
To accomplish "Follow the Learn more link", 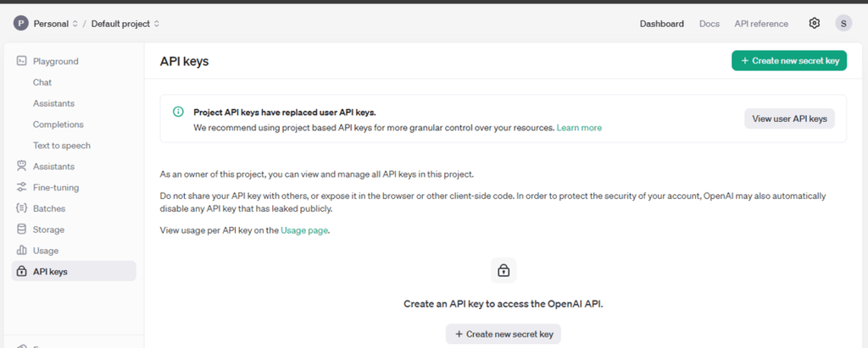I will 579,128.
